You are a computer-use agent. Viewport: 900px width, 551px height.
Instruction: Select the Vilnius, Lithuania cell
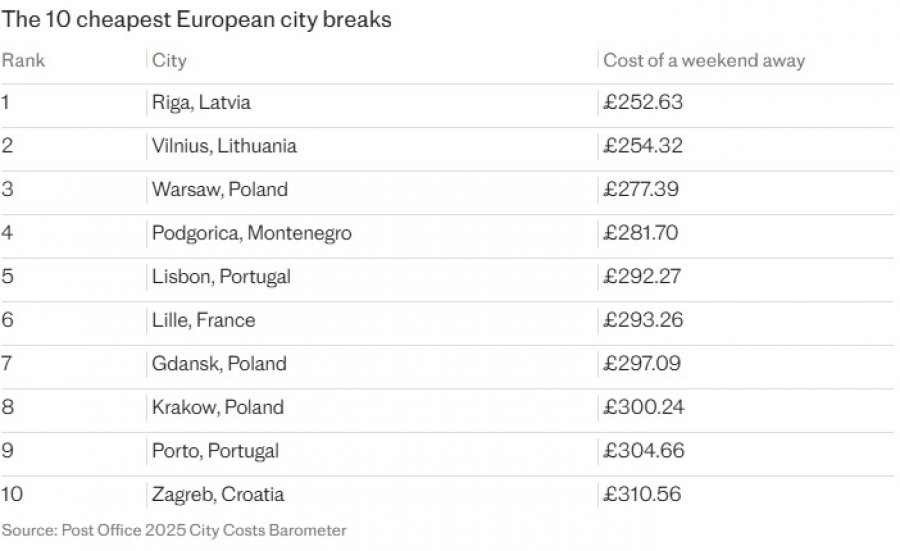coord(224,146)
